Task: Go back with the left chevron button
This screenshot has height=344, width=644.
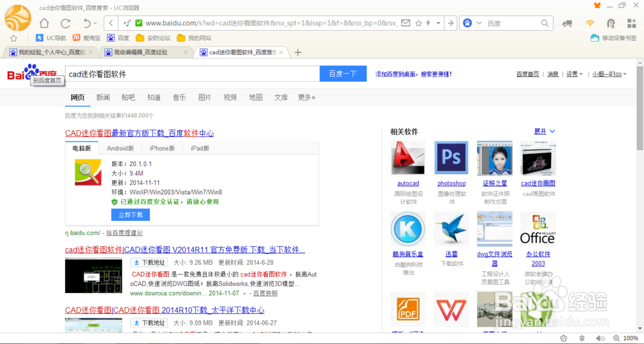Action: click(x=111, y=23)
